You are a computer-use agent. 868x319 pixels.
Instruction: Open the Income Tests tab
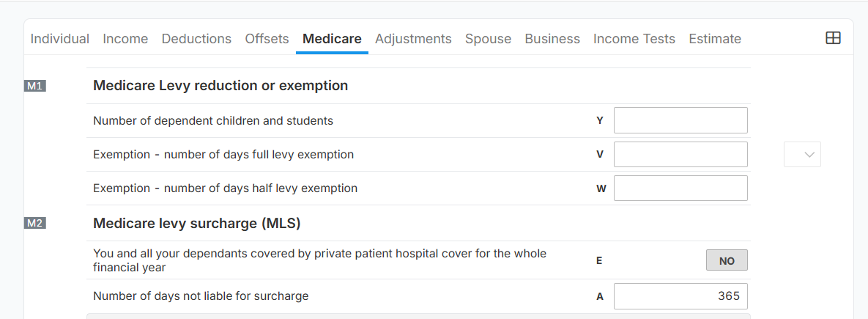(x=634, y=39)
